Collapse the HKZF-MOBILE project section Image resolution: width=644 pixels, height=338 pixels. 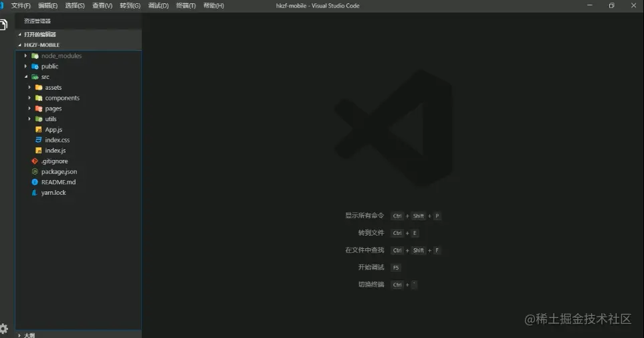point(19,45)
